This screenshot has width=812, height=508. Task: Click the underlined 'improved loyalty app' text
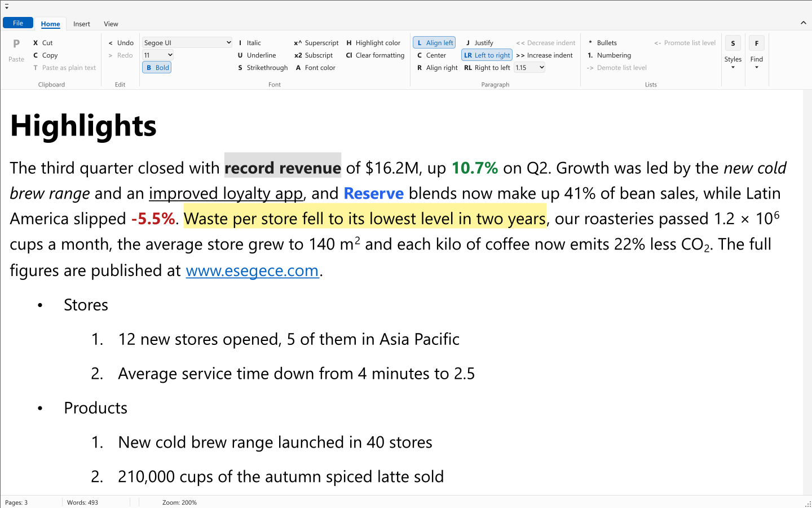click(x=226, y=194)
